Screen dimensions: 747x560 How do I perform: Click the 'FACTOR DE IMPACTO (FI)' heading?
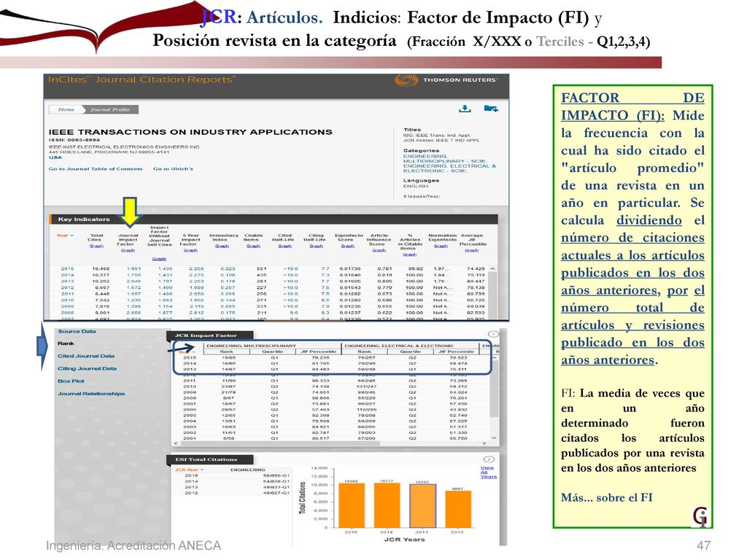click(x=632, y=106)
